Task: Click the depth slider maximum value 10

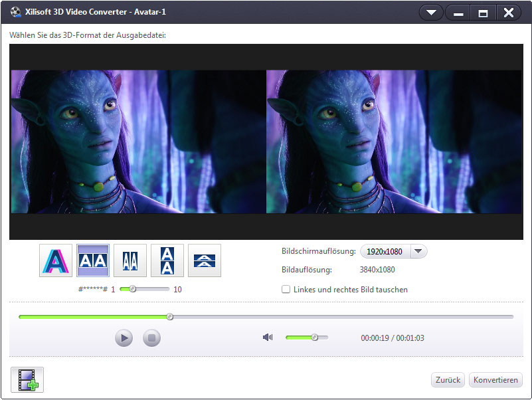Action: coord(177,289)
